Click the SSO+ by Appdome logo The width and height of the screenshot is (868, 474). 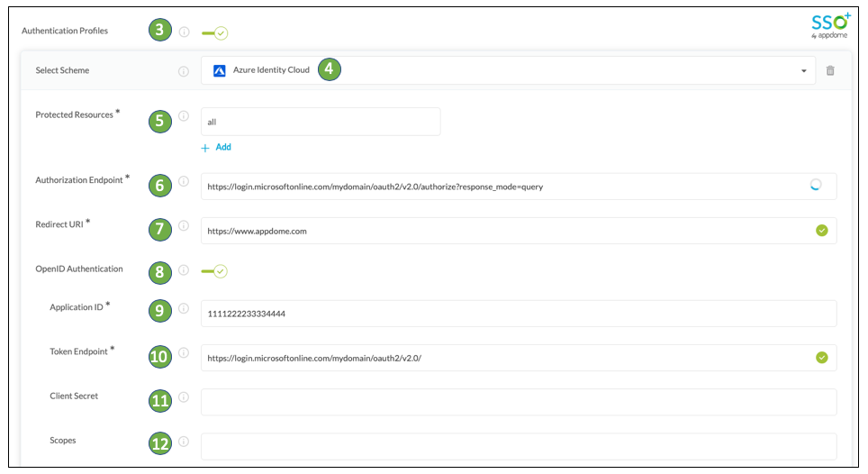830,26
